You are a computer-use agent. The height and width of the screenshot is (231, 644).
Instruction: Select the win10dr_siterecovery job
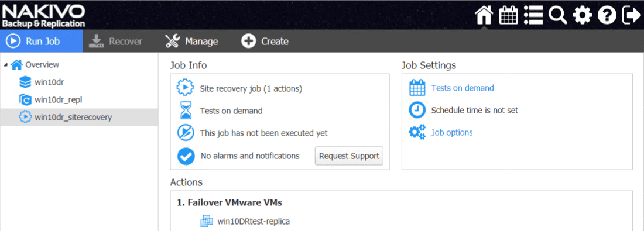(x=73, y=118)
